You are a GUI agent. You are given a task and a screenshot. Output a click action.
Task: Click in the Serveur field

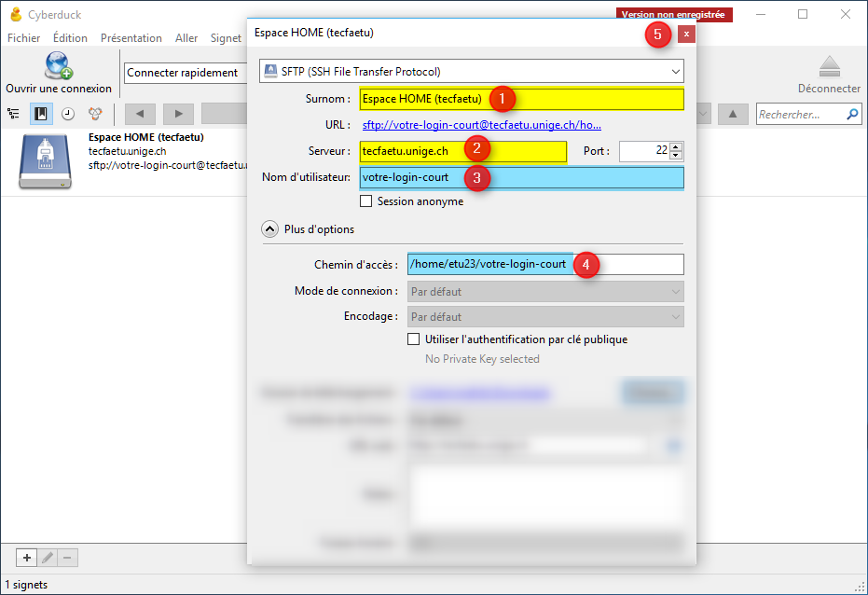[x=463, y=150]
